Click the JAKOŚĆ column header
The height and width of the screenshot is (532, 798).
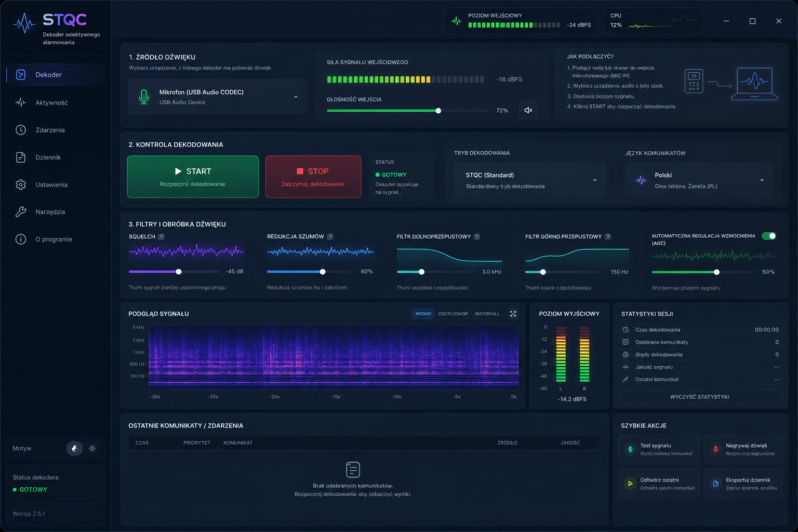(570, 443)
